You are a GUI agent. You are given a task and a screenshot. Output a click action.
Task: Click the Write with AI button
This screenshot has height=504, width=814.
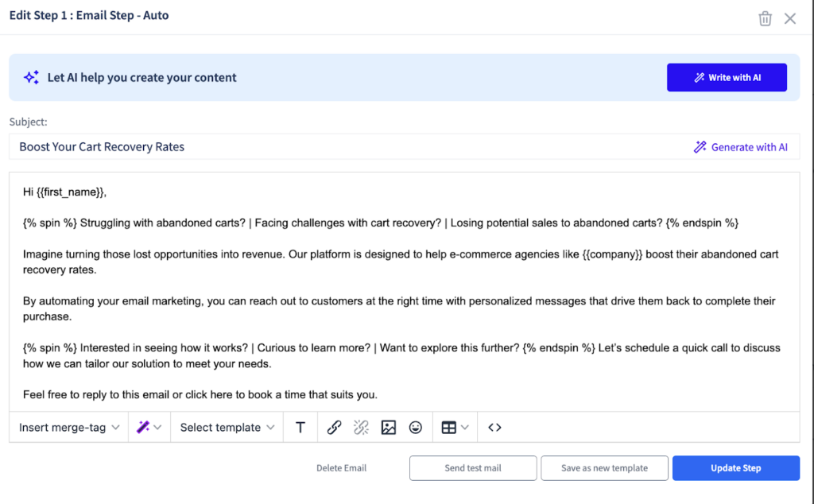point(726,76)
